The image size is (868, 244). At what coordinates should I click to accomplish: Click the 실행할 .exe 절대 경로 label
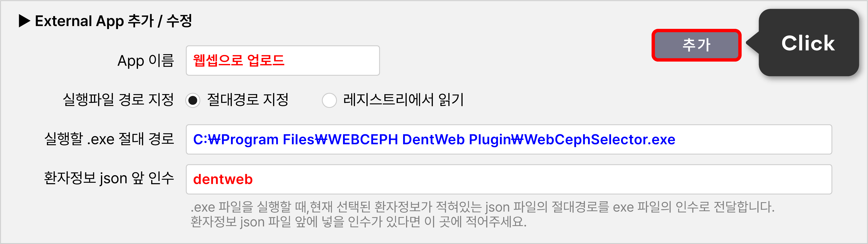(109, 139)
